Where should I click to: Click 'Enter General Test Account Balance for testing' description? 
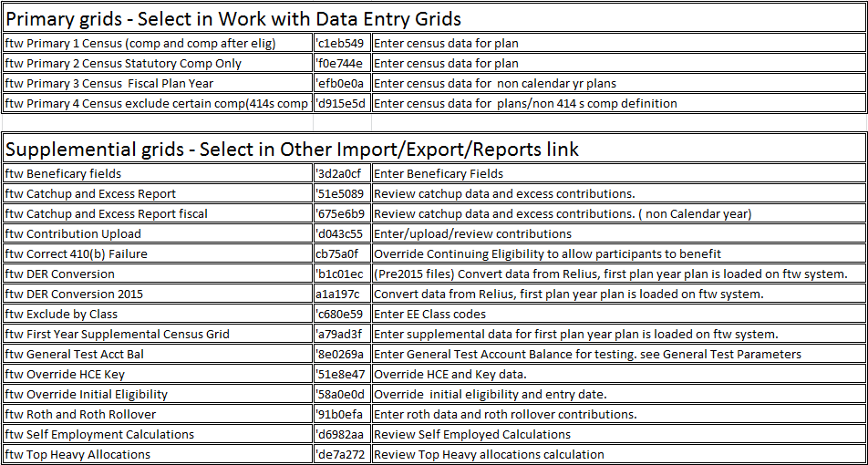point(618,354)
